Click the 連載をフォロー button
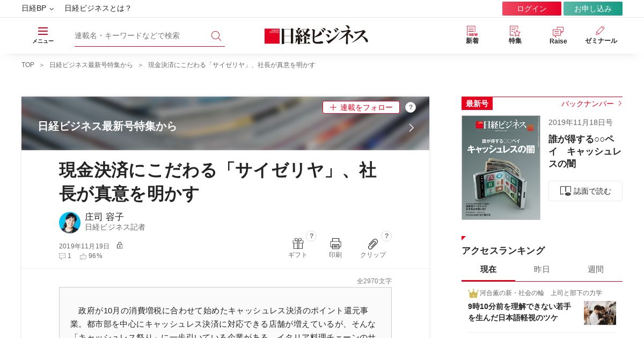This screenshot has width=644, height=338. [x=361, y=107]
